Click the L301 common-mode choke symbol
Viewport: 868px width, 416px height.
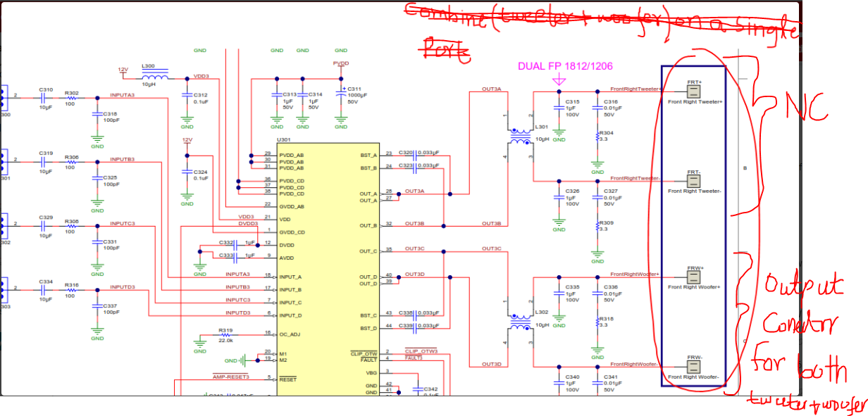pyautogui.click(x=520, y=135)
